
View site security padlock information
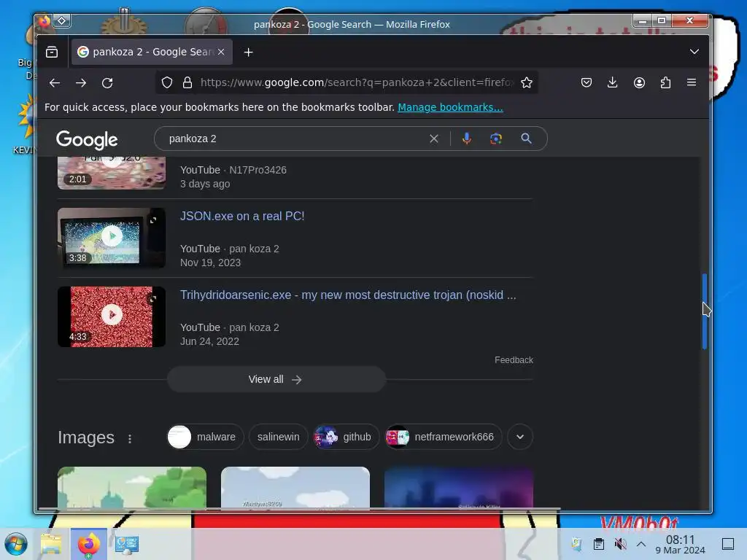(x=187, y=83)
